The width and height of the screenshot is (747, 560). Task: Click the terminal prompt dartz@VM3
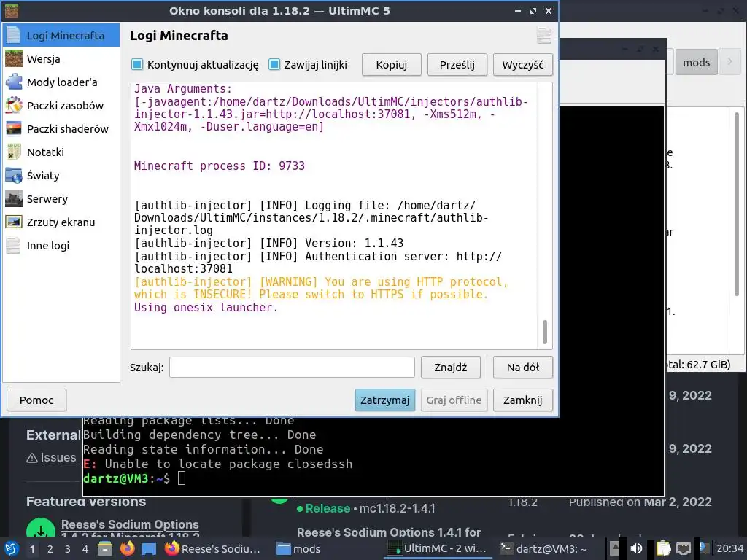tap(126, 478)
